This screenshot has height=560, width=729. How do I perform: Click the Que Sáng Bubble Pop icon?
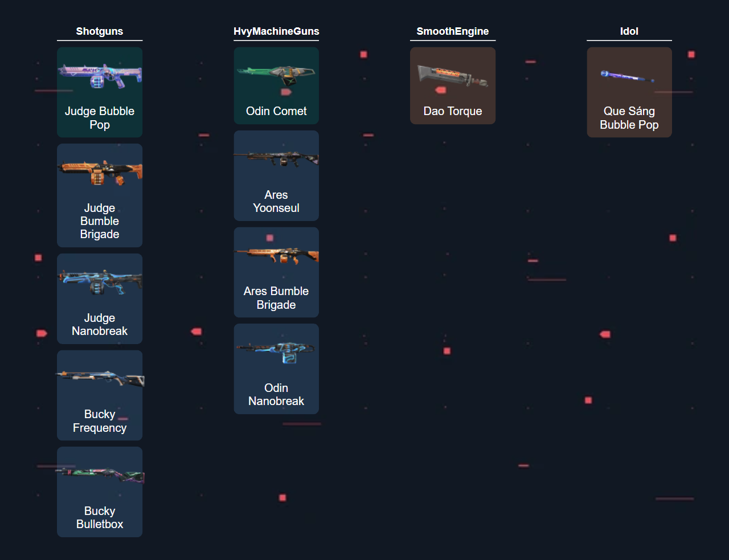629,76
